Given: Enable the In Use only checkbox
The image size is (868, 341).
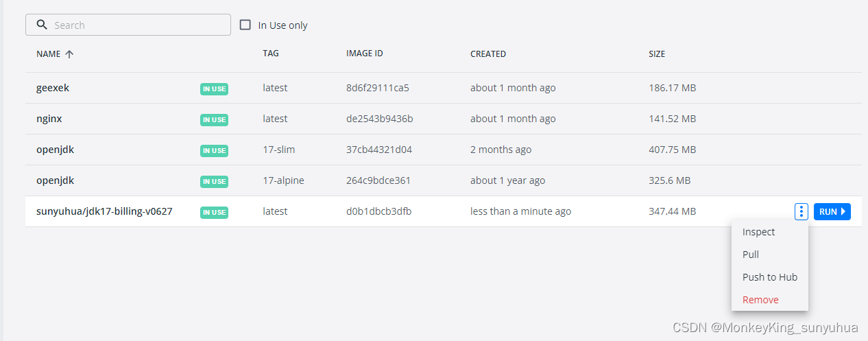Looking at the screenshot, I should tap(245, 25).
